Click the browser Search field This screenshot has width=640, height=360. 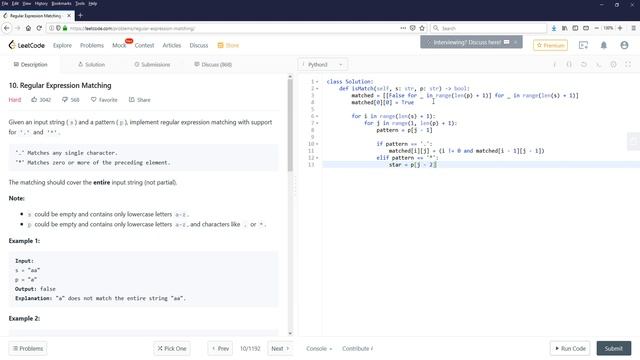click(x=488, y=28)
